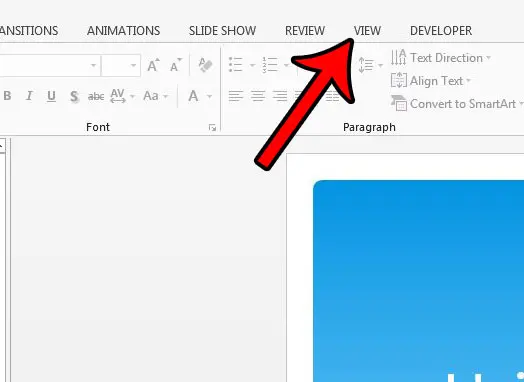Open the Text Direction dropdown arrow
Viewport: 524px width, 382px height.
coord(488,58)
